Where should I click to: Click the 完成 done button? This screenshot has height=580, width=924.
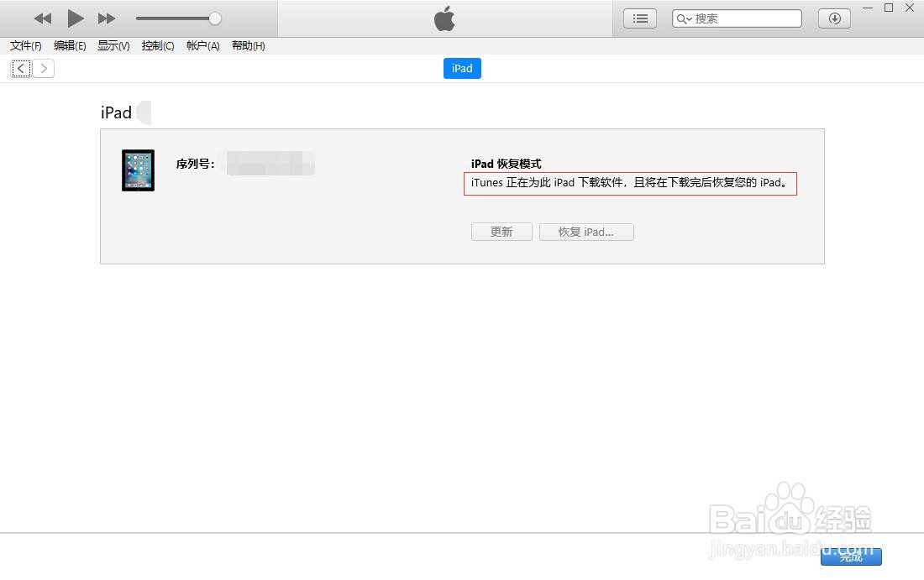coord(851,556)
